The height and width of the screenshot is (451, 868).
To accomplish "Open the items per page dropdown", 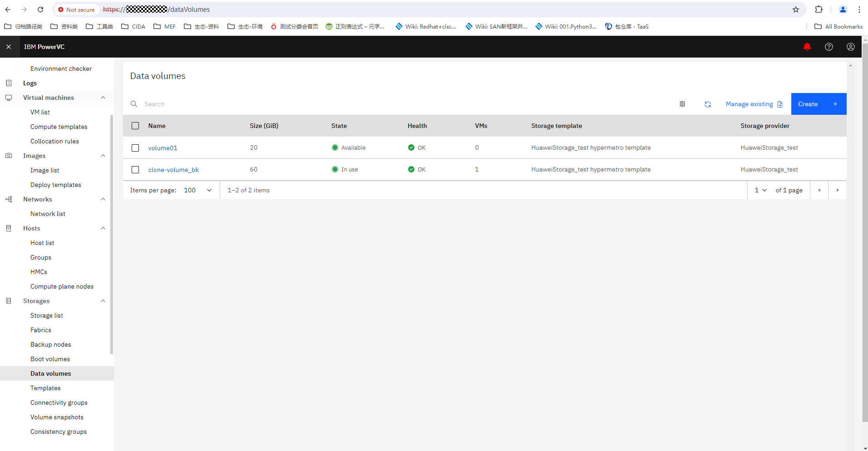I will point(198,190).
